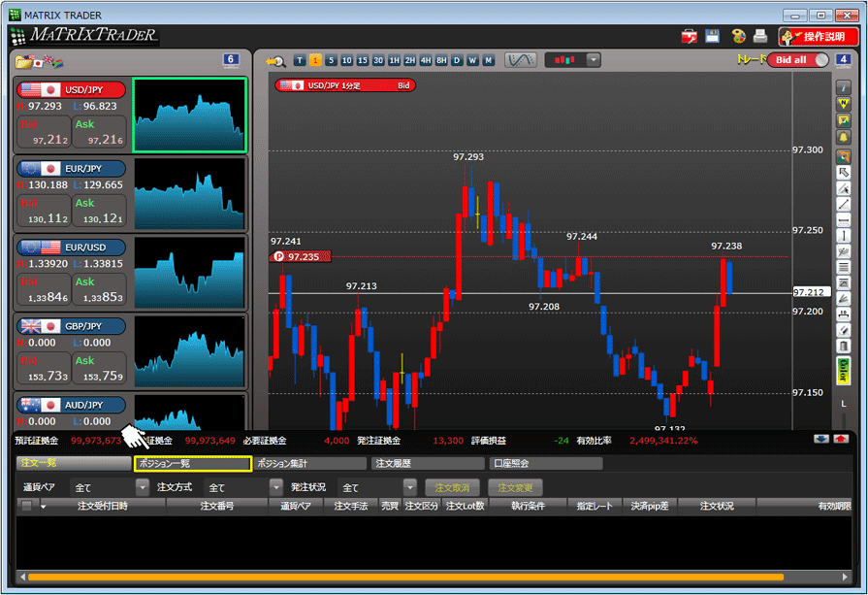Viewport: 868px width, 595px height.
Task: Switch to the 注文一覧 tab
Action: (x=73, y=463)
